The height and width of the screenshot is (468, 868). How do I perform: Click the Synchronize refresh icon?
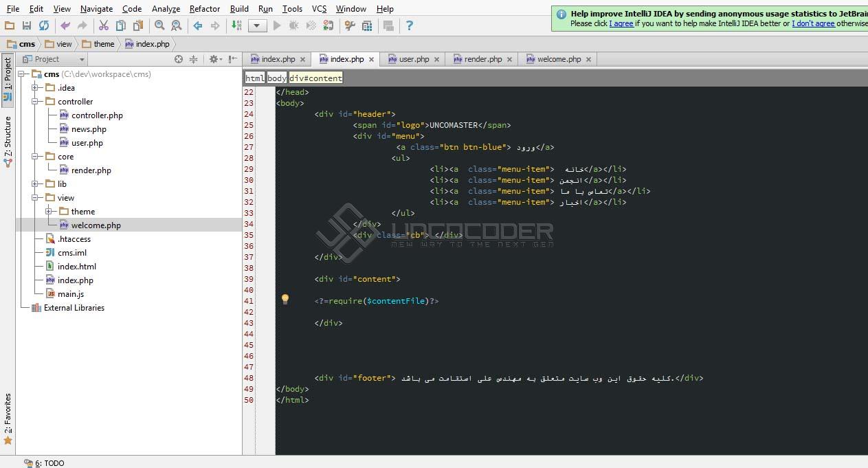(44, 25)
